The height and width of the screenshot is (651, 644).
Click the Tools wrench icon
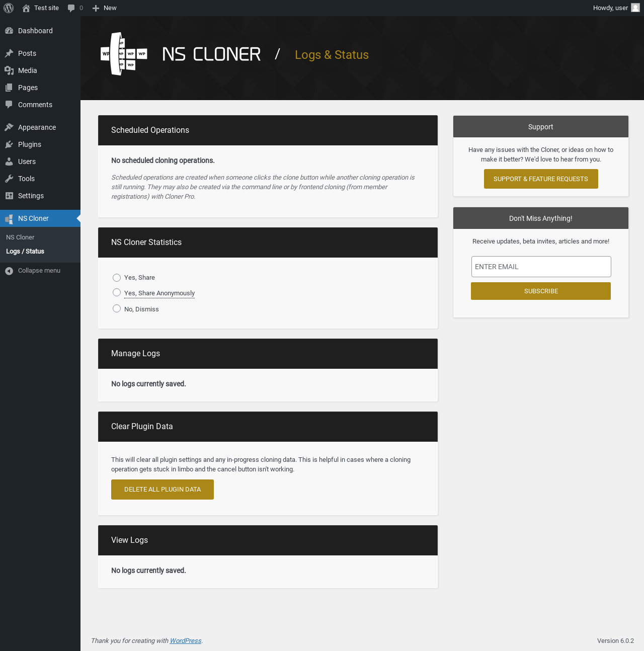(9, 179)
